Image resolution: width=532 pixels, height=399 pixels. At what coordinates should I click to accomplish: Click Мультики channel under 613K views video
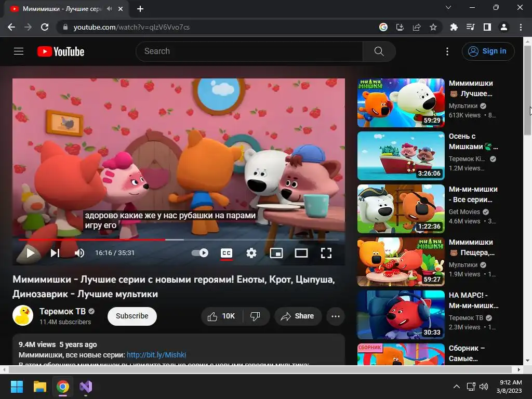click(463, 106)
